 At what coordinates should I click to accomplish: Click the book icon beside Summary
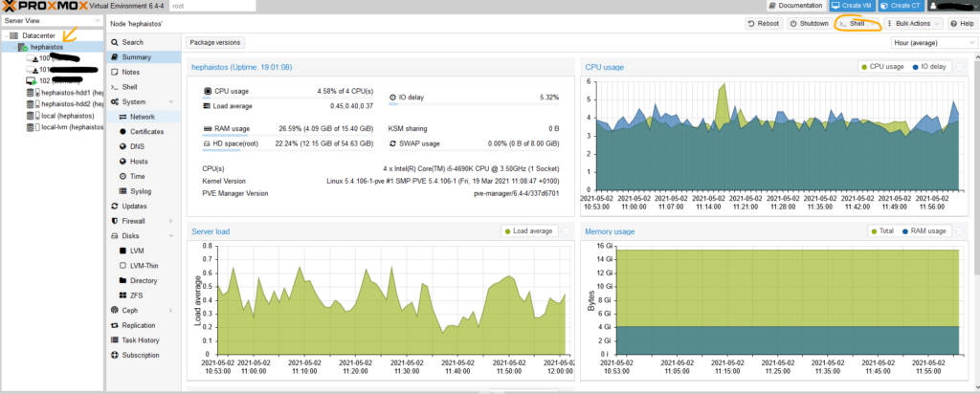[x=115, y=56]
